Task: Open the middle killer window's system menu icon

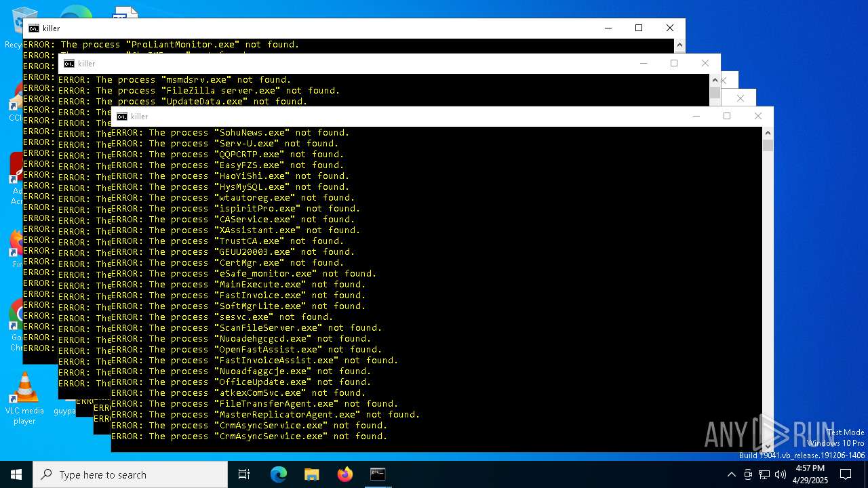Action: pos(69,64)
